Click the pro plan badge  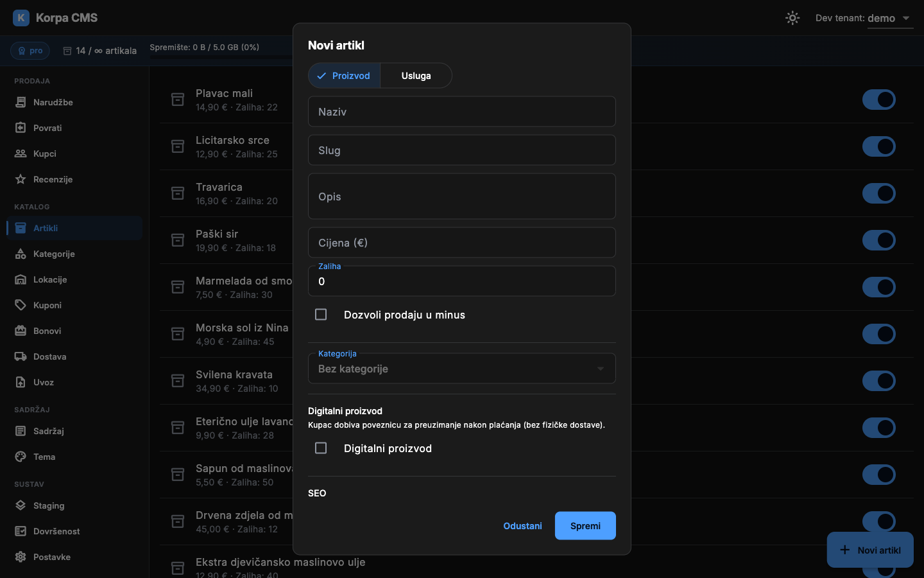coord(30,51)
